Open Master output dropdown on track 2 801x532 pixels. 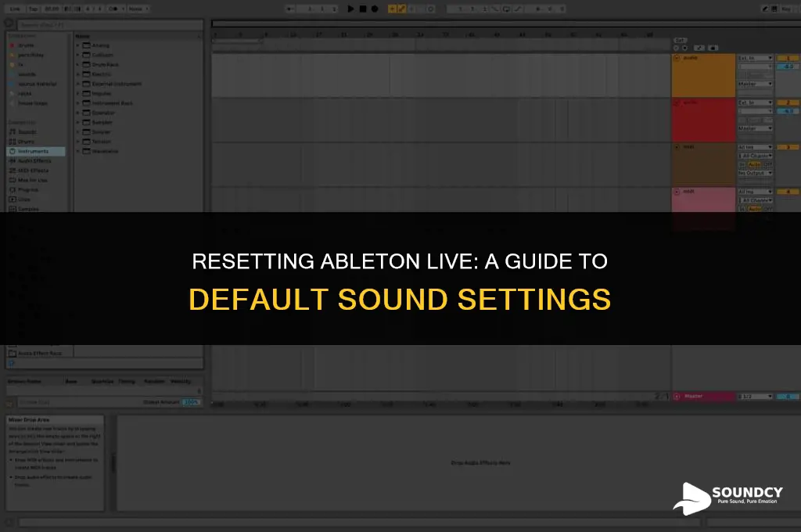(755, 128)
